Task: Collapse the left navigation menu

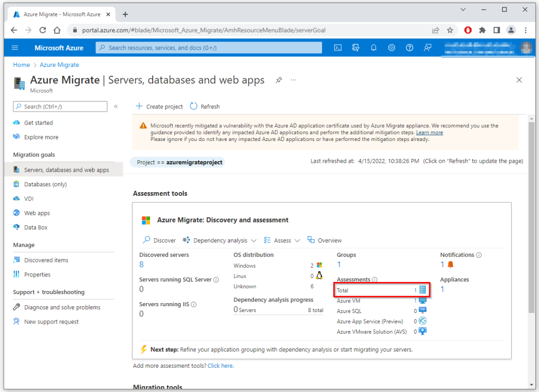Action: tap(116, 106)
